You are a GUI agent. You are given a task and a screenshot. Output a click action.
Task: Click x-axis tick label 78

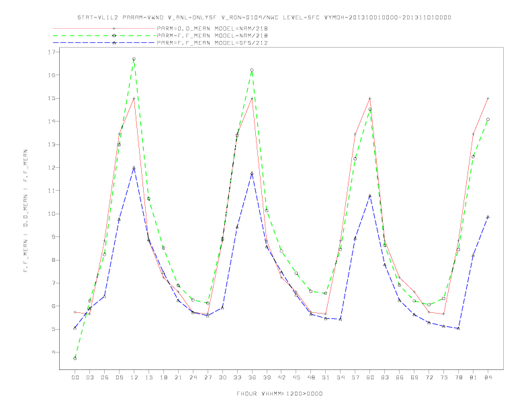coord(459,377)
